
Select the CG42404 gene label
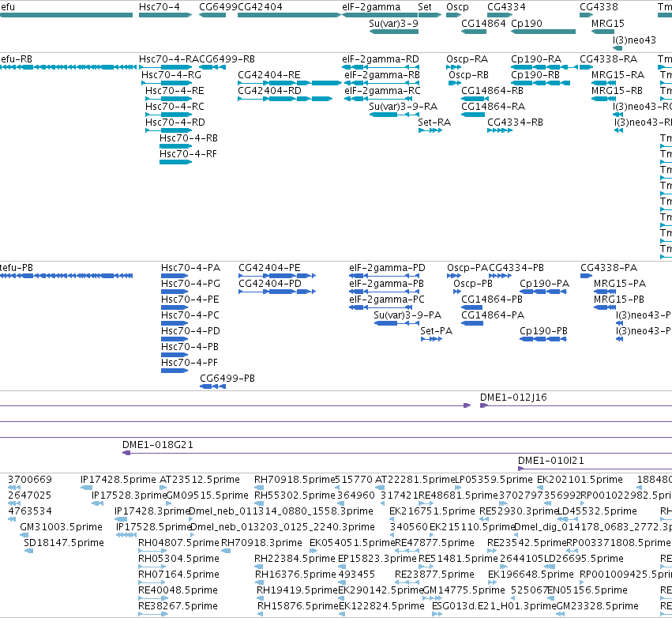coord(260,7)
